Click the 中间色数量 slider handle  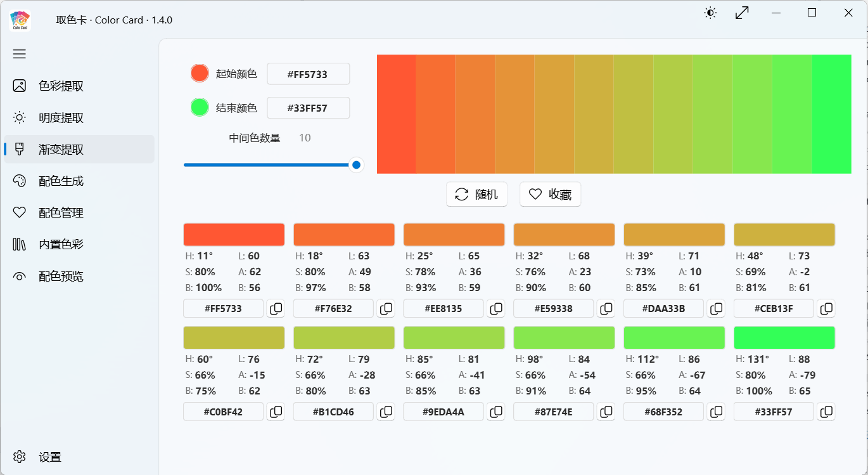click(x=356, y=165)
